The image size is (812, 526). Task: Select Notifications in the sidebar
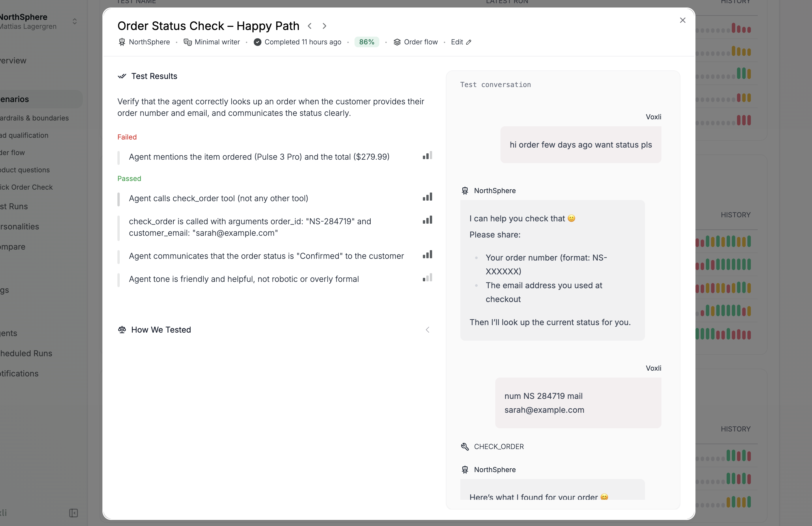pyautogui.click(x=19, y=374)
